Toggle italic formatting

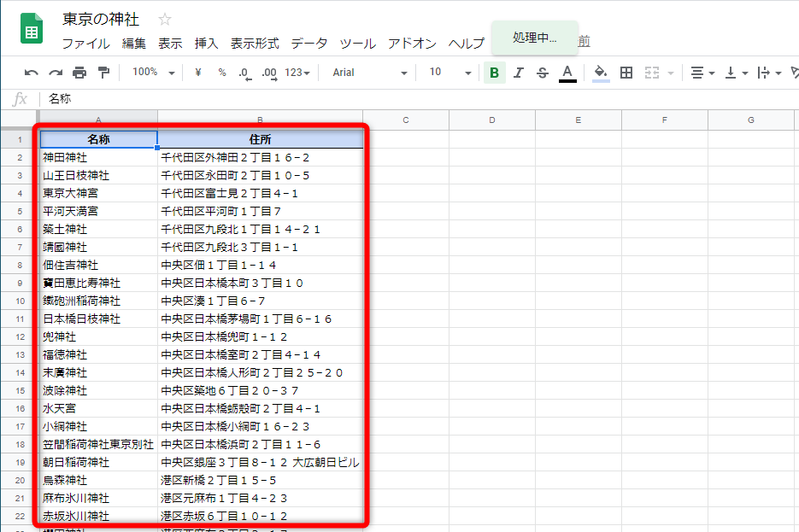tap(518, 73)
